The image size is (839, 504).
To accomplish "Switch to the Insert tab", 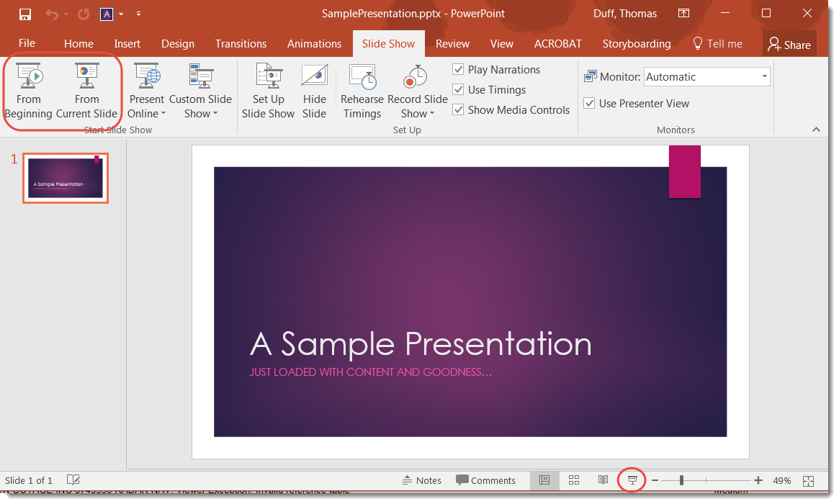I will [x=127, y=44].
